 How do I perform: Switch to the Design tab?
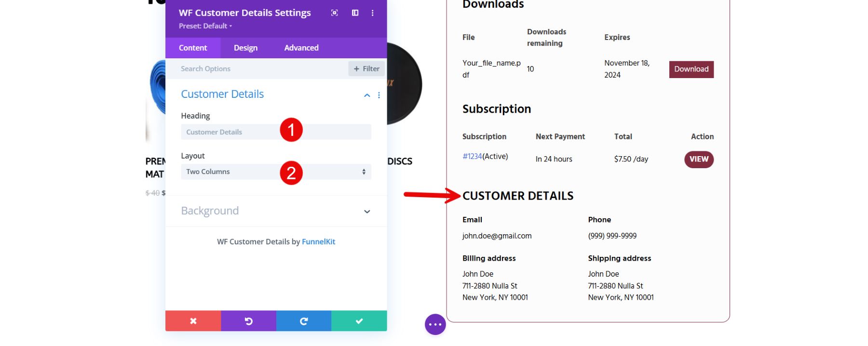pos(245,48)
